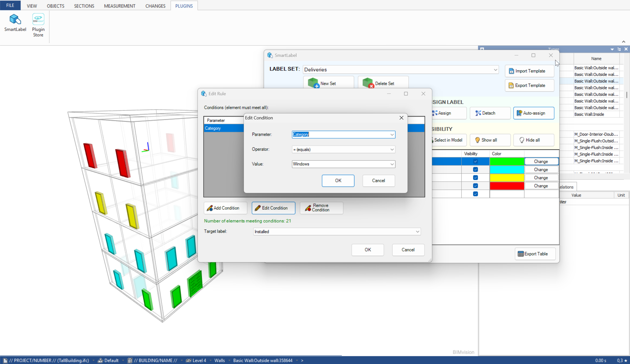
Task: Switch to the OBJECTS ribbon tab
Action: [55, 6]
